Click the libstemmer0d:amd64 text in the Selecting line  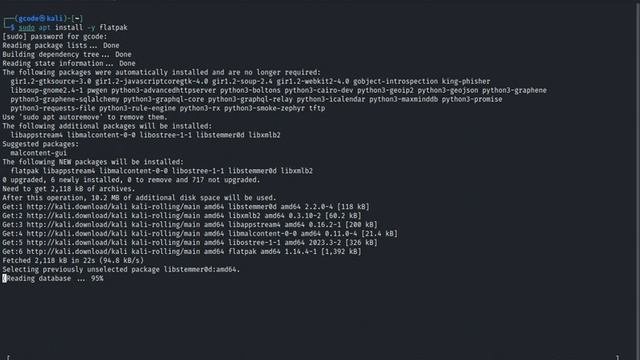pos(202,269)
